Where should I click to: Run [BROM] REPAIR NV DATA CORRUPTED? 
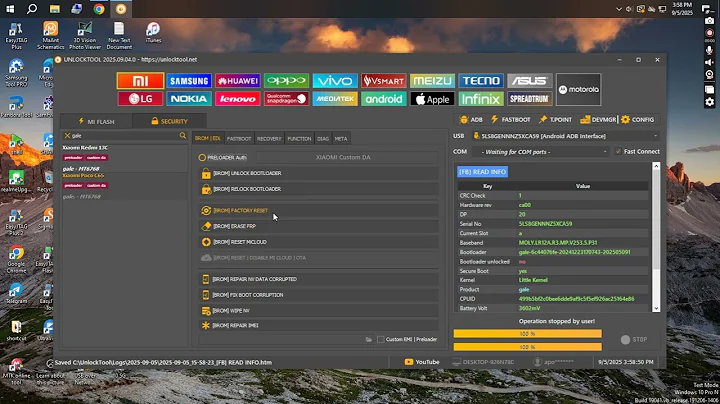click(x=319, y=279)
